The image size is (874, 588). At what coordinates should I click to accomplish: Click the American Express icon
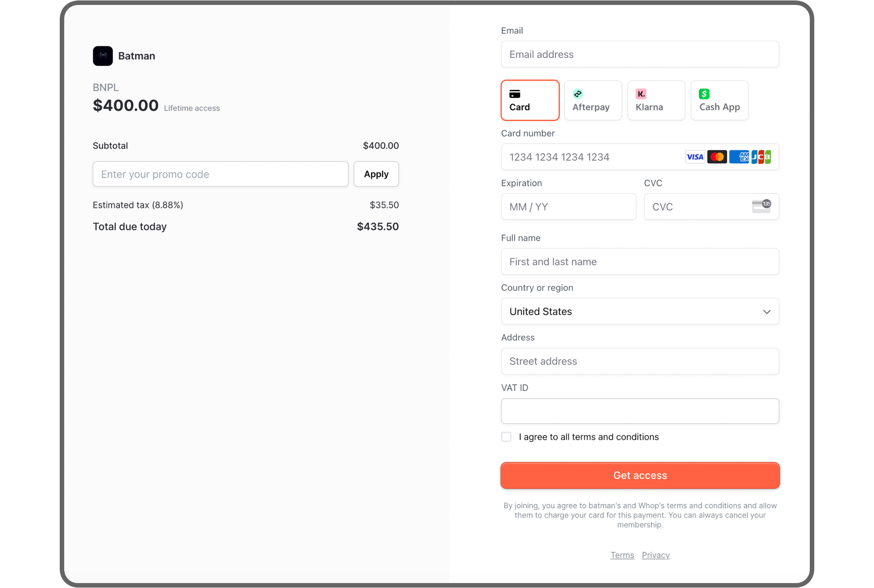click(739, 157)
